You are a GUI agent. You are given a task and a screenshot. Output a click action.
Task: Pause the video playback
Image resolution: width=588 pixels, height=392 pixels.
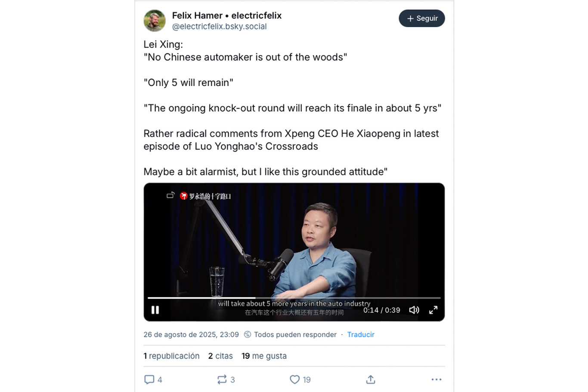[x=155, y=310]
